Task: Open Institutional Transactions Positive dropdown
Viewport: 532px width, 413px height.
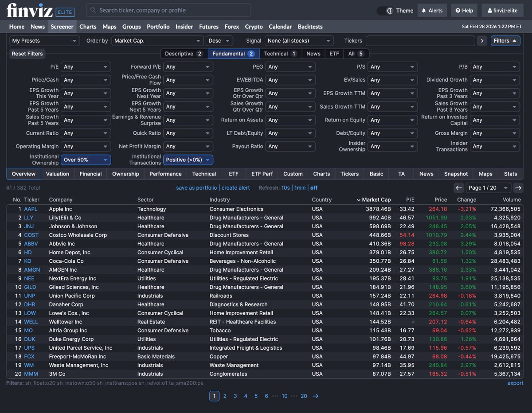Action: [188, 160]
